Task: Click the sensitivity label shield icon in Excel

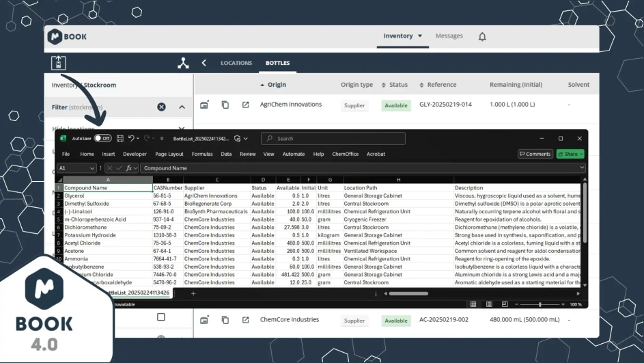Action: pyautogui.click(x=238, y=139)
